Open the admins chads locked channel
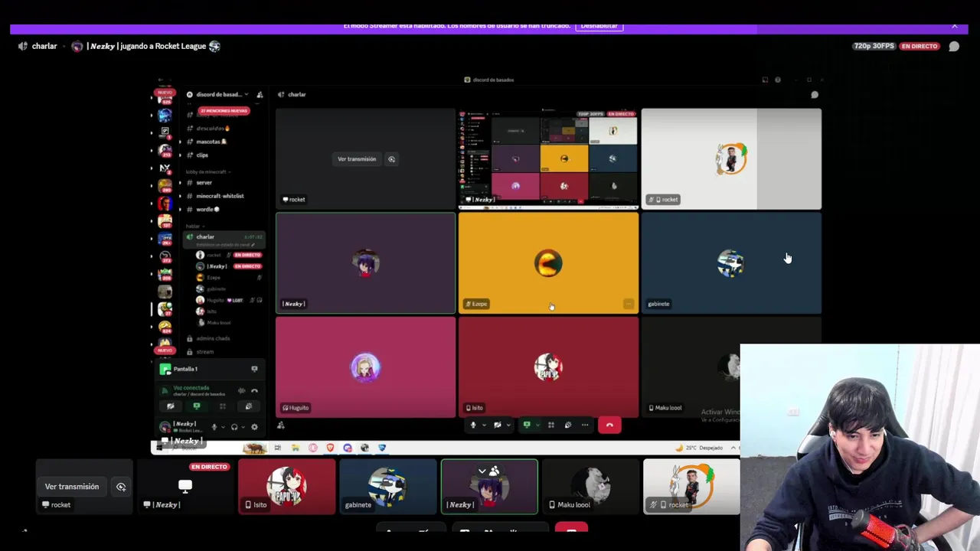Image resolution: width=980 pixels, height=551 pixels. coord(213,338)
